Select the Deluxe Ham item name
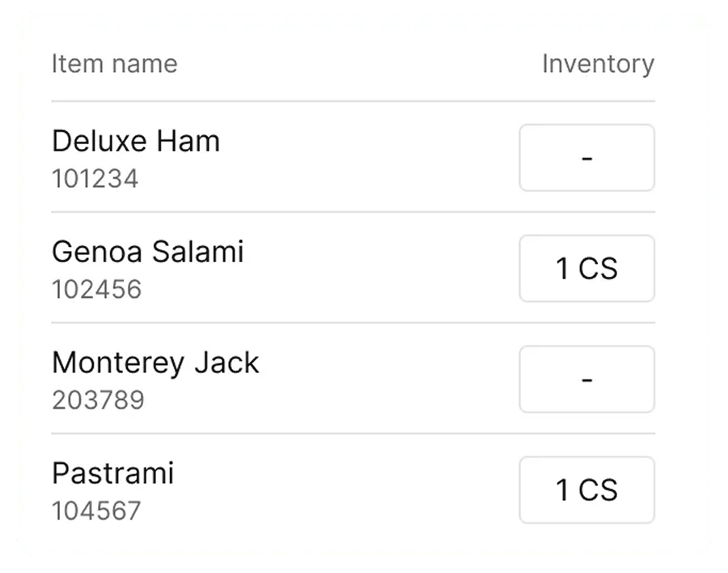The height and width of the screenshot is (573, 728). point(136,141)
